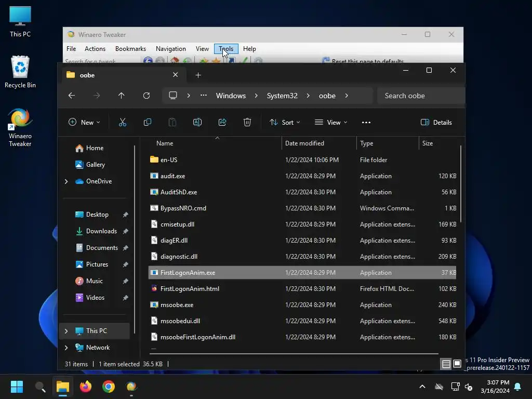Open the New dropdown in Explorer
The height and width of the screenshot is (399, 532).
click(85, 123)
